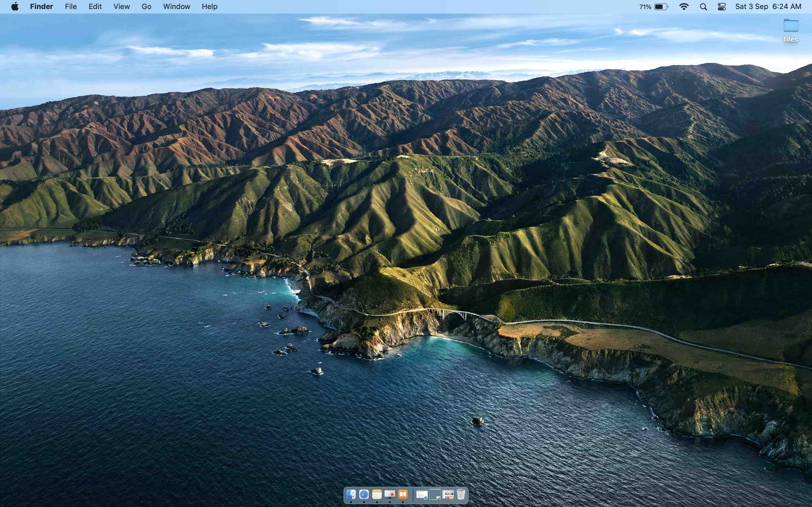Click the screen recorder Dock icon
Viewport: 812px width, 507px height.
tap(390, 494)
